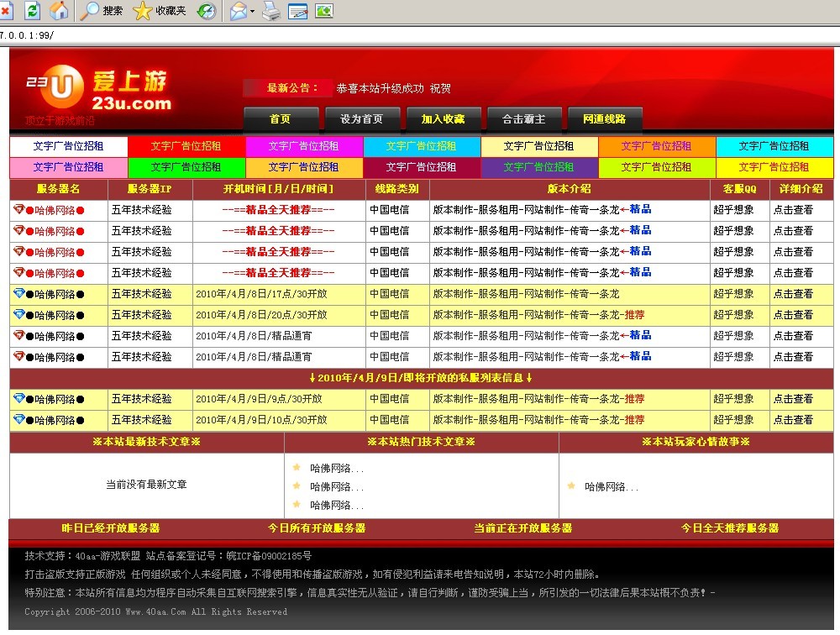840x635 pixels.
Task: Click the Edit page icon in toolbar
Action: [297, 12]
